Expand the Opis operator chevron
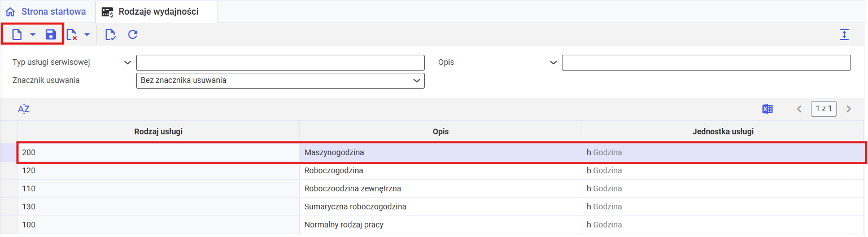Viewport: 868px width, 237px height. click(x=553, y=63)
